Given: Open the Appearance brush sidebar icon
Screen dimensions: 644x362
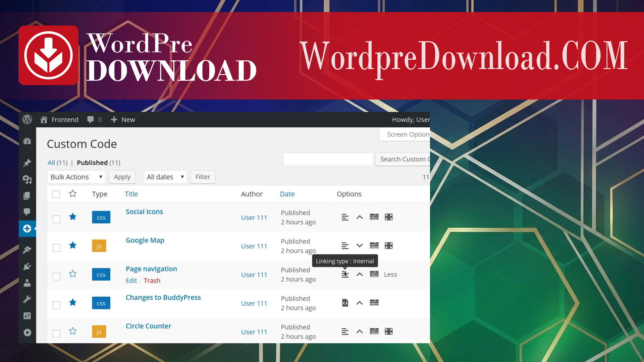Looking at the screenshot, I should (x=27, y=250).
